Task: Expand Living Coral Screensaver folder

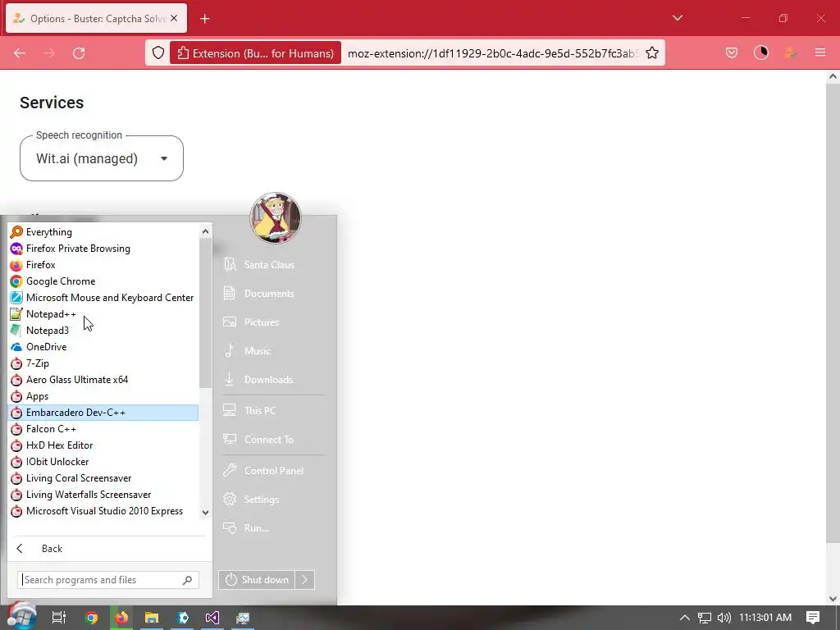Action: 103,478
